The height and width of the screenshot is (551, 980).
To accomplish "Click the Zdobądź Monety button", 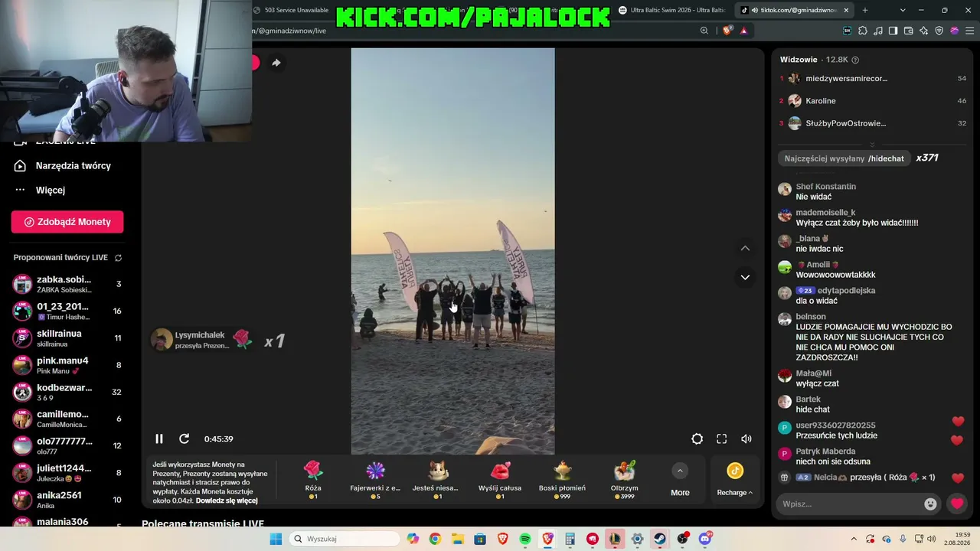I will coord(67,222).
